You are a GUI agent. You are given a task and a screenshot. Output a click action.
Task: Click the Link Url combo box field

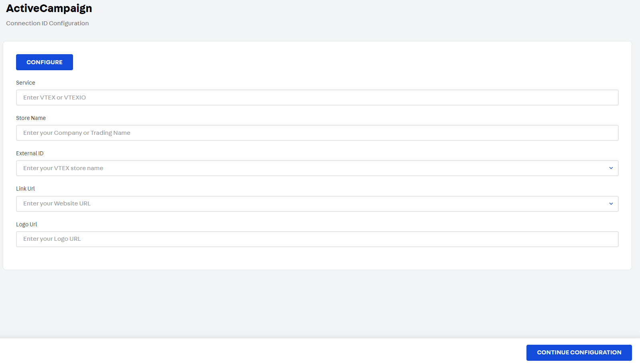coord(313,204)
